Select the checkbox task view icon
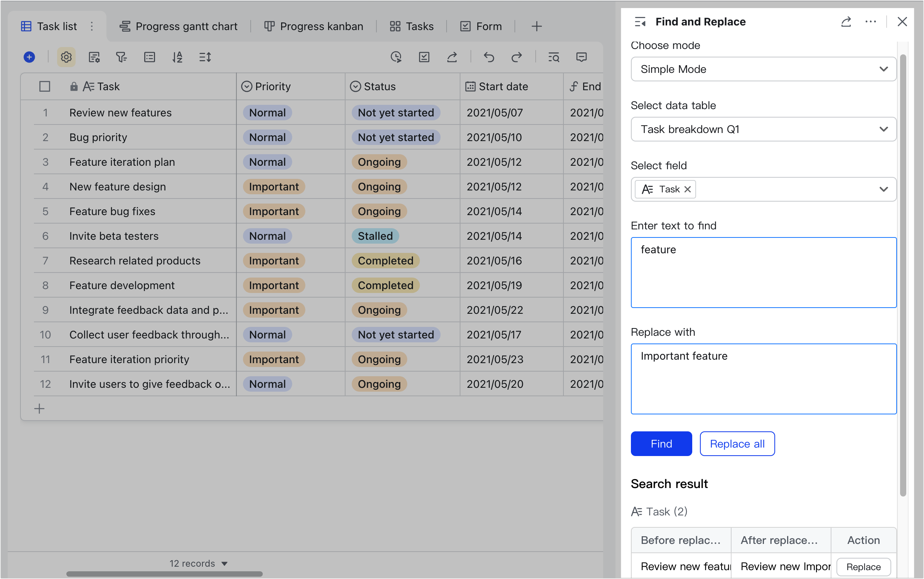Viewport: 924px width, 579px height. pos(424,57)
